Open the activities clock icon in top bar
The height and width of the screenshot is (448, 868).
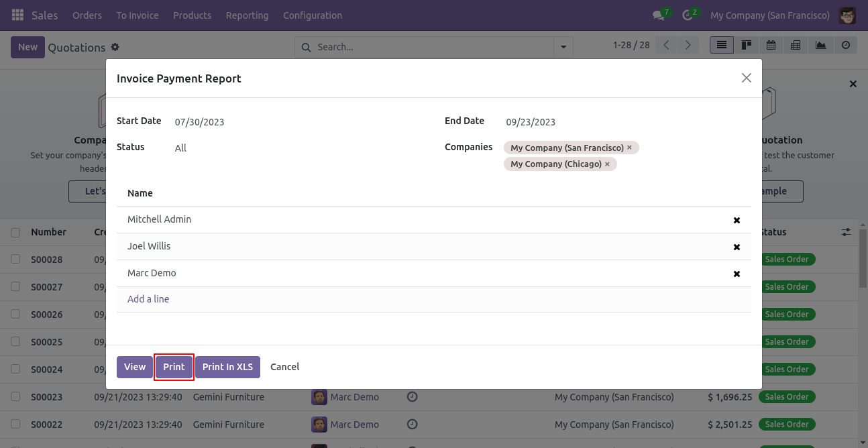[687, 15]
